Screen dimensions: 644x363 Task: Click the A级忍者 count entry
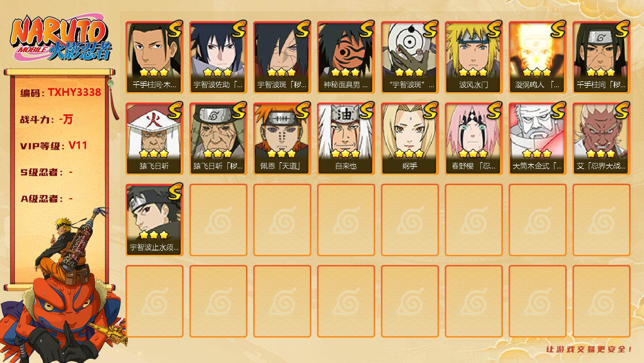[46, 199]
